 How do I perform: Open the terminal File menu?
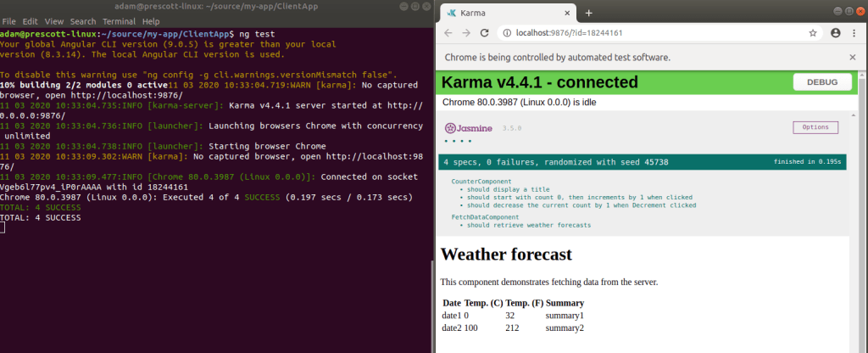click(9, 20)
